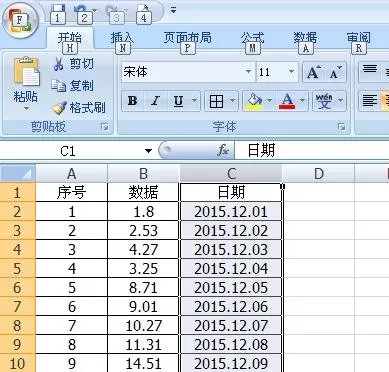Switch to the 审阅 (Review) tab

(x=358, y=38)
